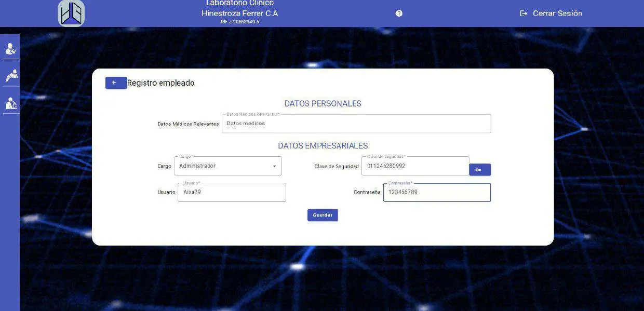This screenshot has width=644, height=311.
Task: Click the DATOS EMPRESARIALES section heading
Action: pos(323,146)
